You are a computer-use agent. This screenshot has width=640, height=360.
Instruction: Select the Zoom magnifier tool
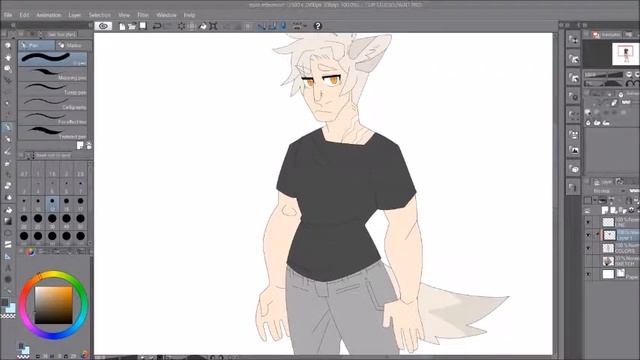pyautogui.click(x=8, y=46)
